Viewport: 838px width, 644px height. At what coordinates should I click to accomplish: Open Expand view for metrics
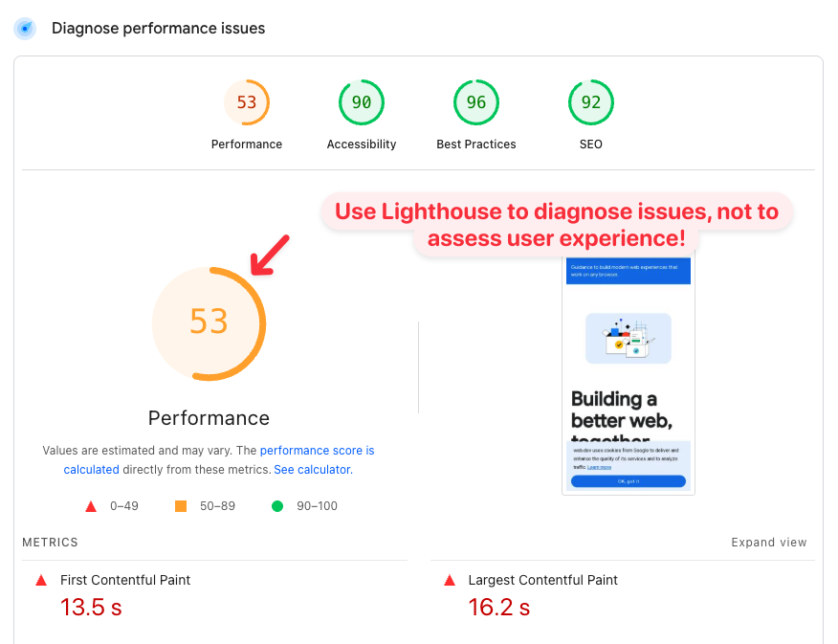coord(769,542)
